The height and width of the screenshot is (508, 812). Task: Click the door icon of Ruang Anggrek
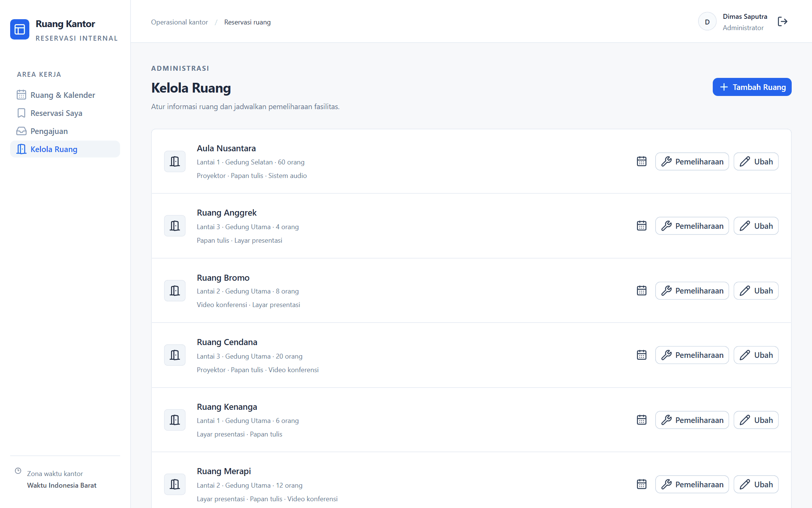(x=175, y=226)
